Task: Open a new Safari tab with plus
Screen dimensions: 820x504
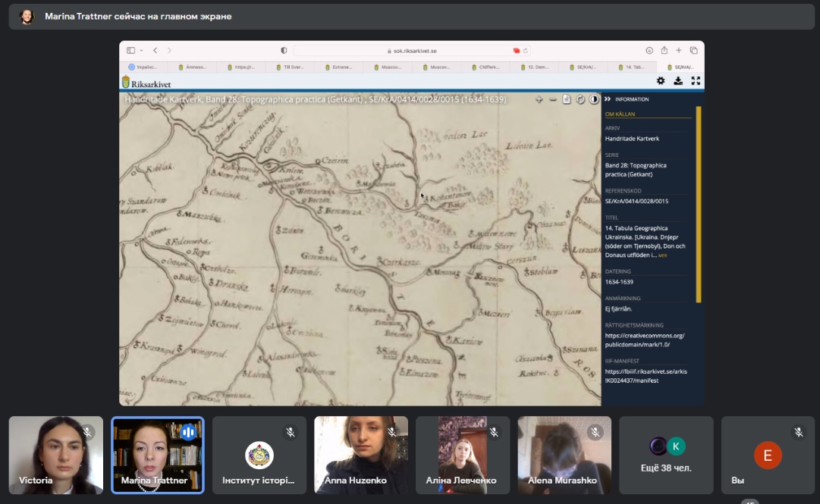Action: 679,51
